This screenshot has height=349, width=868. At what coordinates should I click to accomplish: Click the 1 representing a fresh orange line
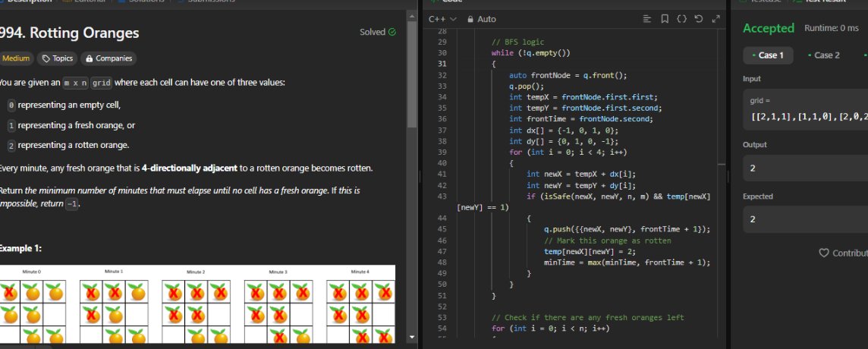click(71, 126)
